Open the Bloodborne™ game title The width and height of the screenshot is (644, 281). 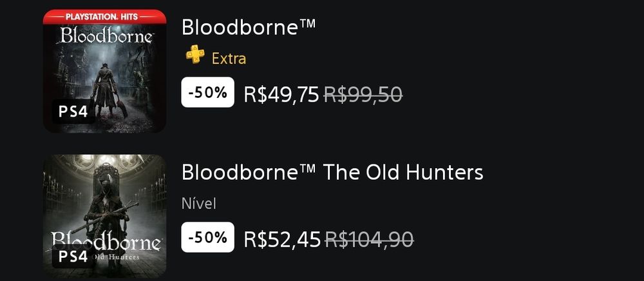coord(249,27)
